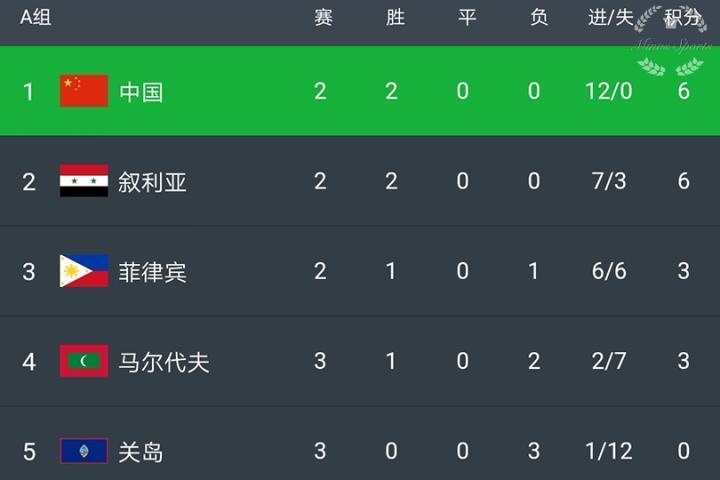This screenshot has width=720, height=480.
Task: Click Guam's 1/12 goals value
Action: [x=608, y=452]
